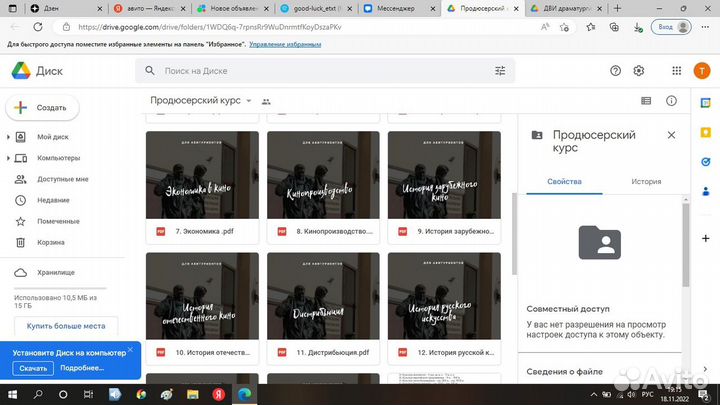The width and height of the screenshot is (720, 405).
Task: Open Недавние section
Action: click(53, 200)
